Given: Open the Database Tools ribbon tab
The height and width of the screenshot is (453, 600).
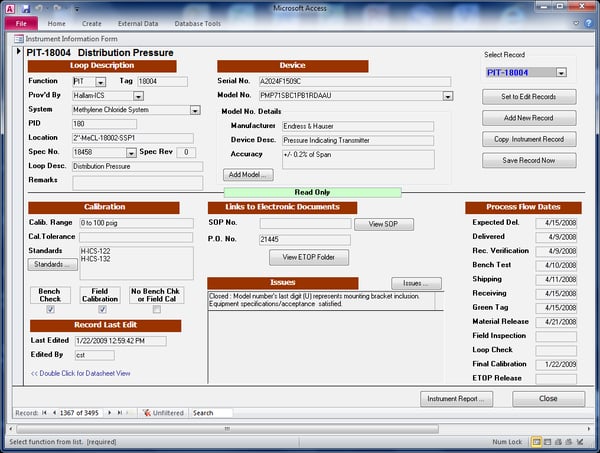Looking at the screenshot, I should [x=197, y=24].
